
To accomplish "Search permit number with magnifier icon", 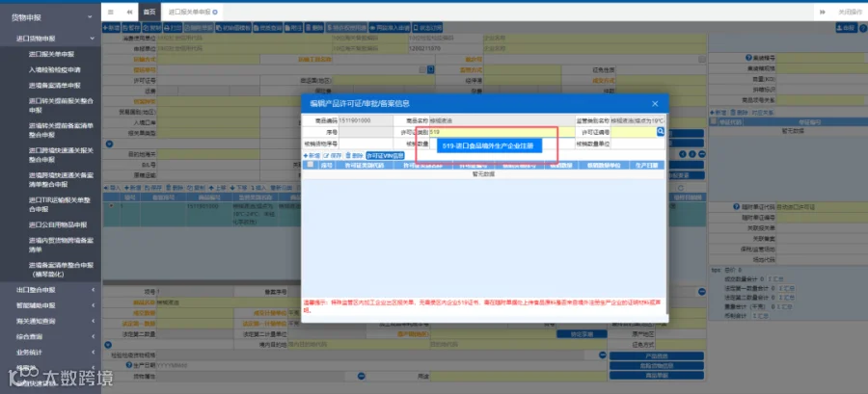I will (661, 132).
